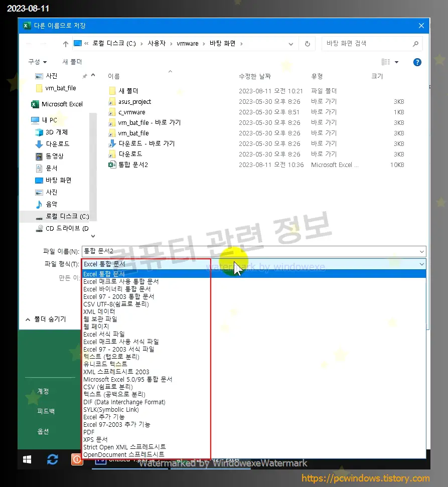Choose OpenDocument 스프레드시트 format
Image resolution: width=448 pixels, height=487 pixels.
tap(123, 455)
